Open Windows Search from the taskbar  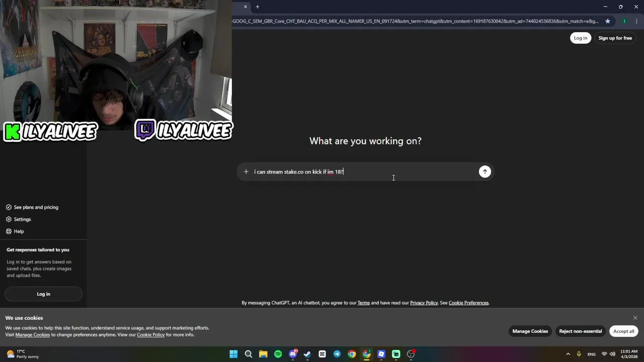pyautogui.click(x=249, y=354)
